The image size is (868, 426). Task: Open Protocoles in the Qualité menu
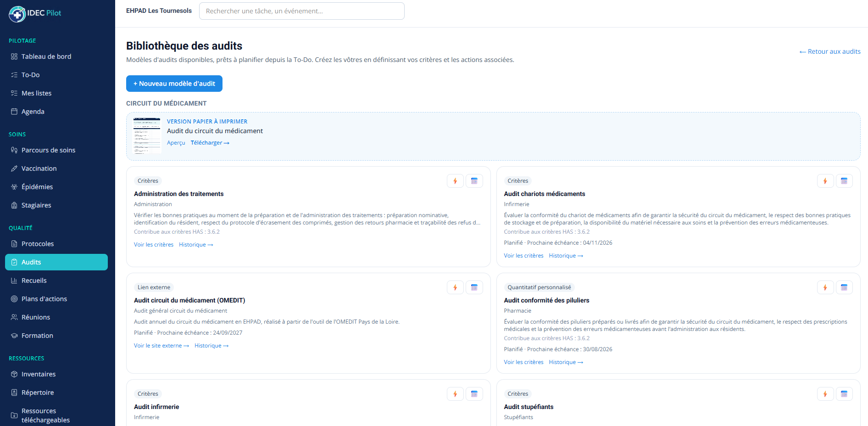point(56,244)
